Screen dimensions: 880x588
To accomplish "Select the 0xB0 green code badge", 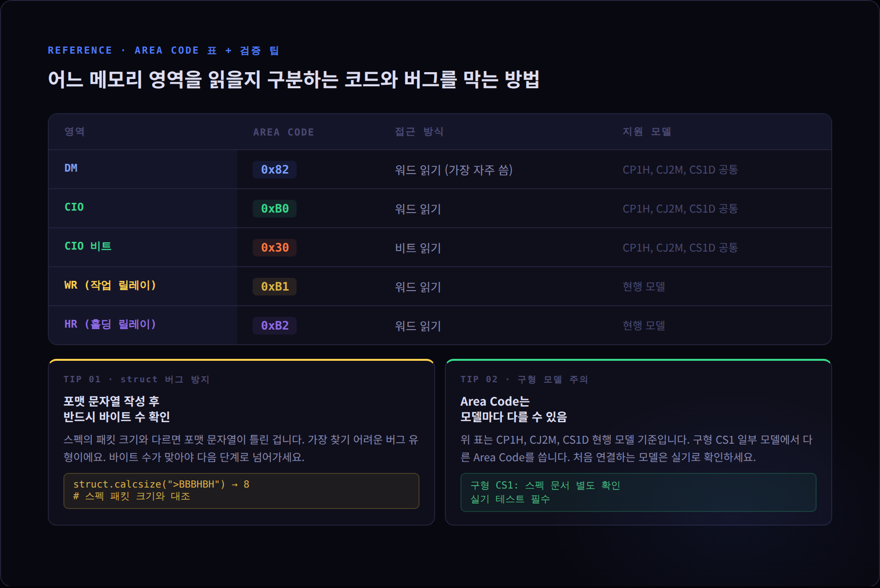I will click(275, 209).
